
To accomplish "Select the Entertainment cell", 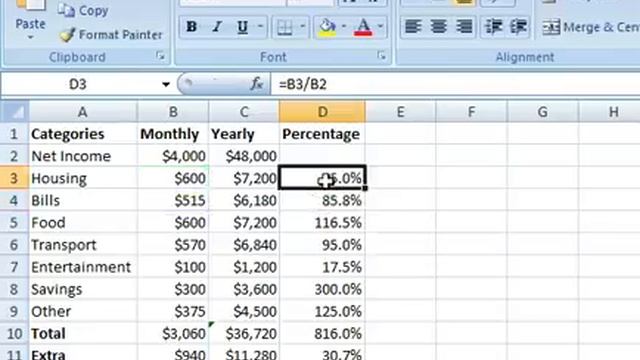I will click(x=83, y=267).
